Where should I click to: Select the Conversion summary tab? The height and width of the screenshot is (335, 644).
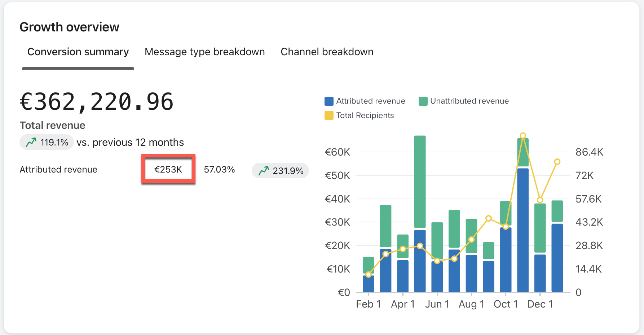click(78, 52)
